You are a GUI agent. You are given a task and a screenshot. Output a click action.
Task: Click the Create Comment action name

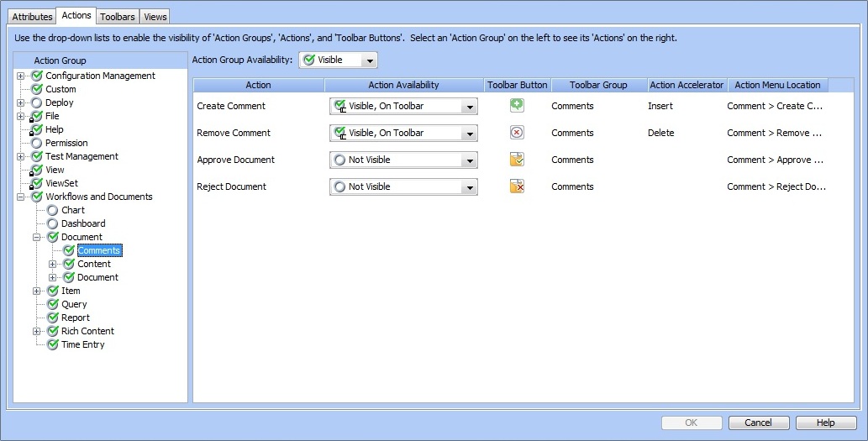(x=231, y=106)
